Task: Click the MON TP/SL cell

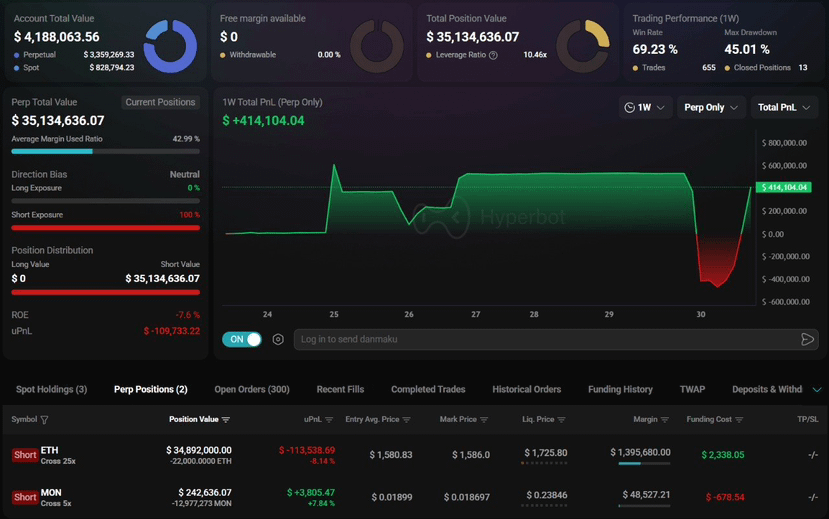Action: click(x=813, y=497)
